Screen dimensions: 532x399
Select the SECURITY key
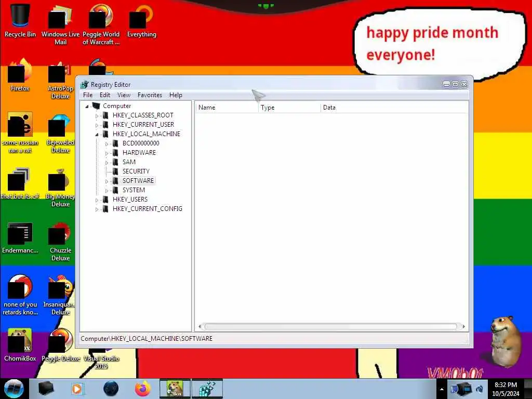(136, 171)
